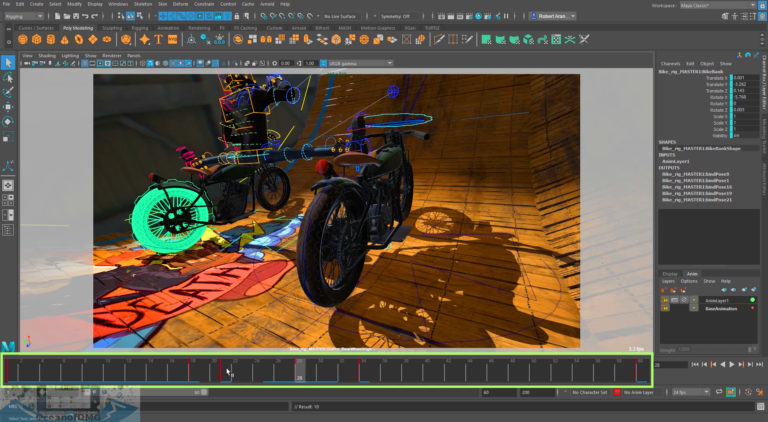Click the viewport gamma 1.00 field
The image size is (768, 422).
pos(310,63)
